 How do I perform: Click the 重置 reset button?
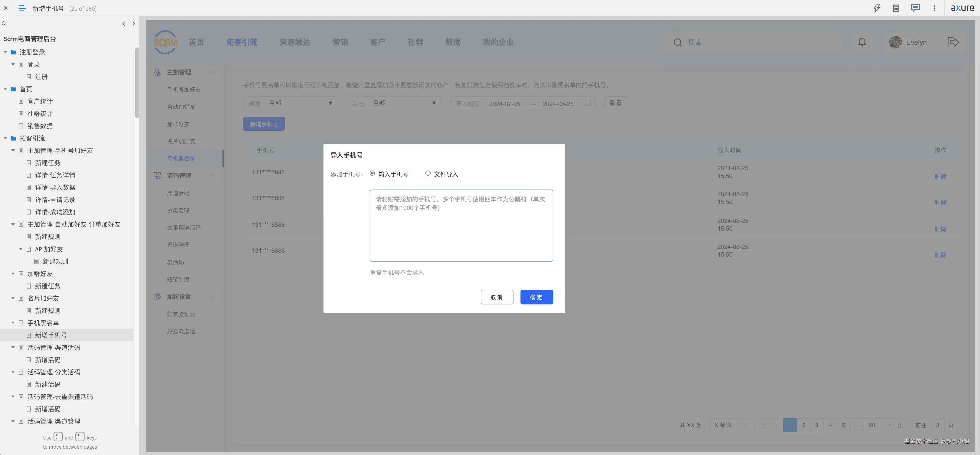coord(616,103)
